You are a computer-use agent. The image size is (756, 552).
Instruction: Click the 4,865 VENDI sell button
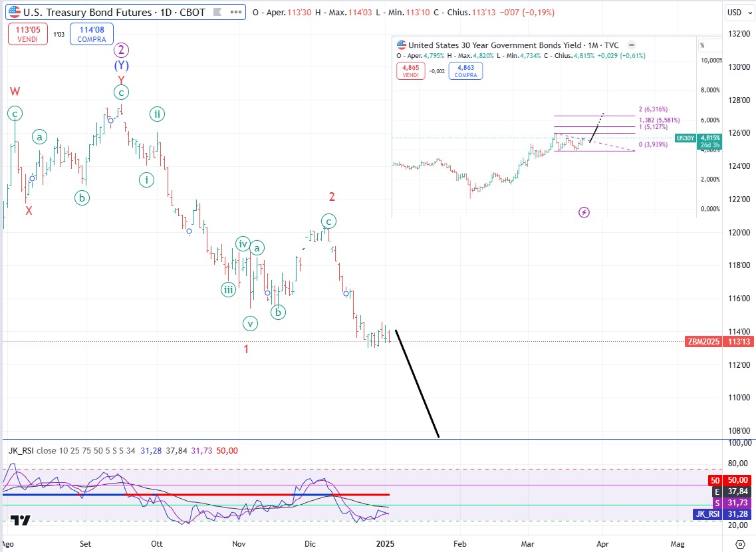click(411, 71)
